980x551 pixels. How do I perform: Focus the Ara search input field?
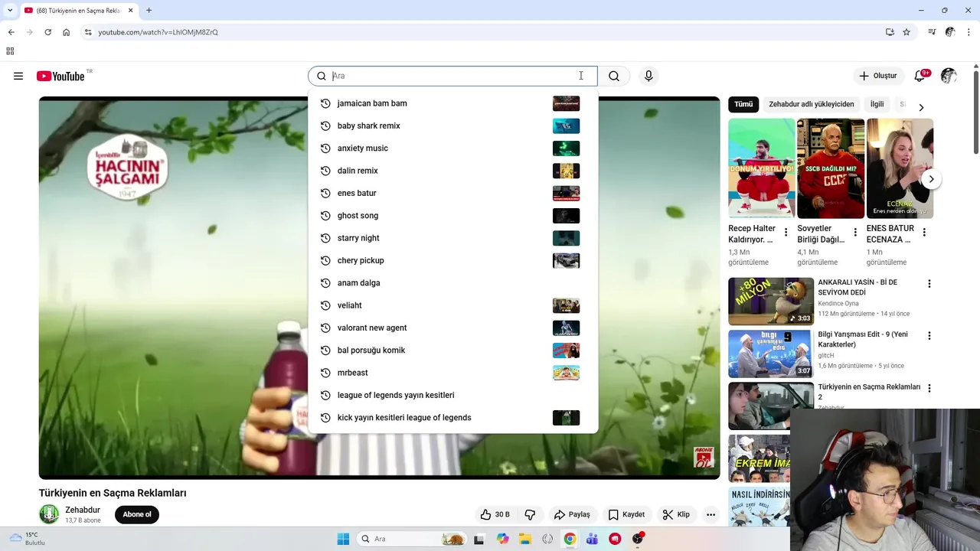click(x=452, y=76)
